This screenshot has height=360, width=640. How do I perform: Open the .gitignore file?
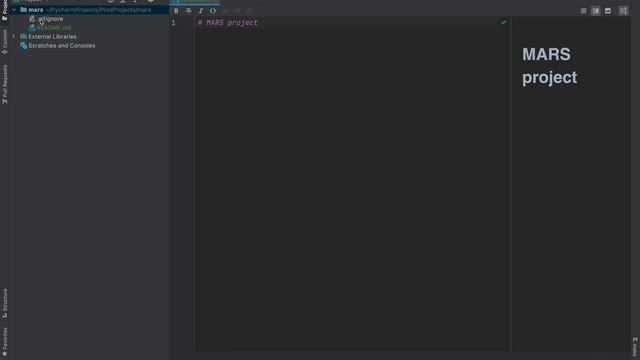pos(50,19)
